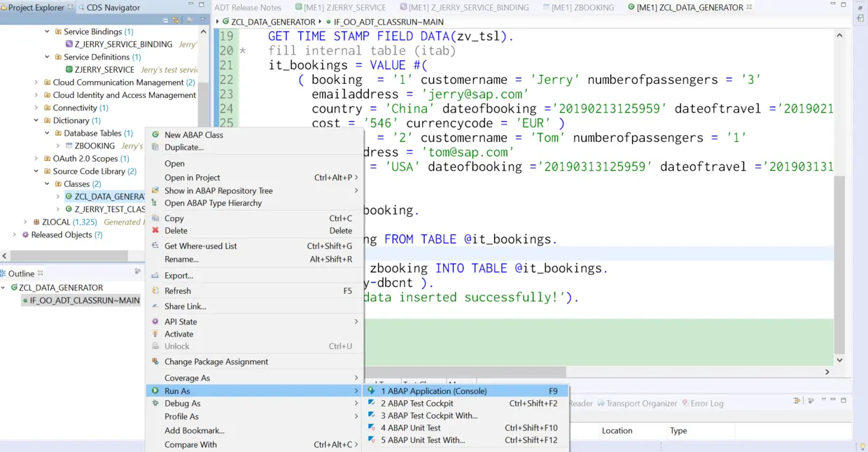Click the API State icon

pos(155,322)
